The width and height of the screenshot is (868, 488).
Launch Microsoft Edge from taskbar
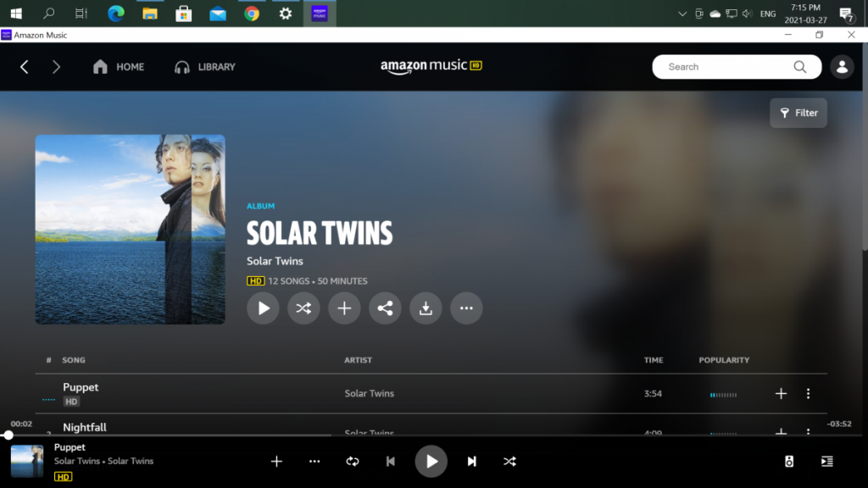coord(115,14)
